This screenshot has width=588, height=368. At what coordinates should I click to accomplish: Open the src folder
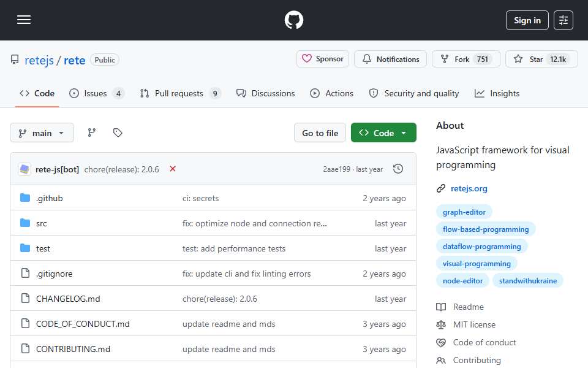click(41, 223)
